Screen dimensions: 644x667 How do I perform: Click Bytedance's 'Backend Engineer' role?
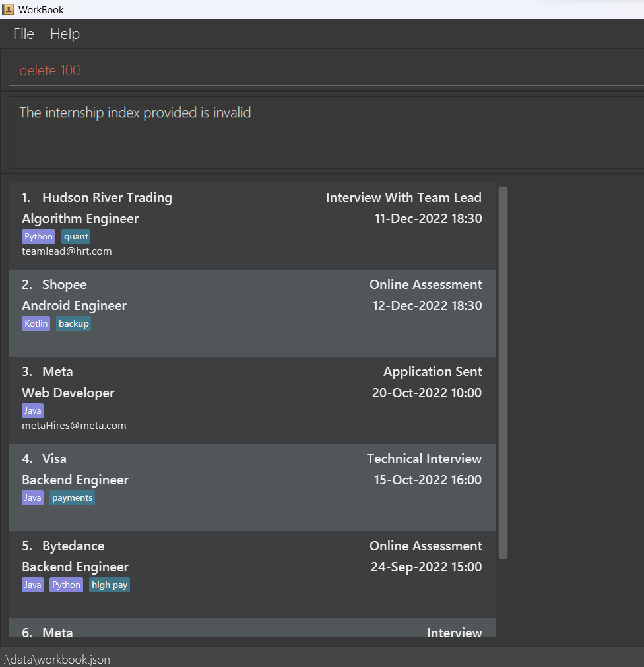pos(75,567)
